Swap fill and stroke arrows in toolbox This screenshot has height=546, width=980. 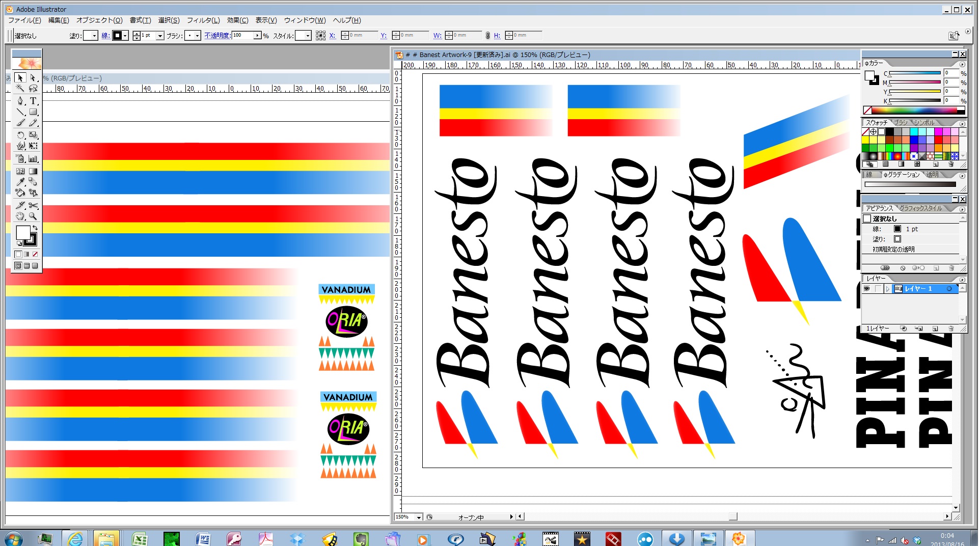(x=35, y=228)
